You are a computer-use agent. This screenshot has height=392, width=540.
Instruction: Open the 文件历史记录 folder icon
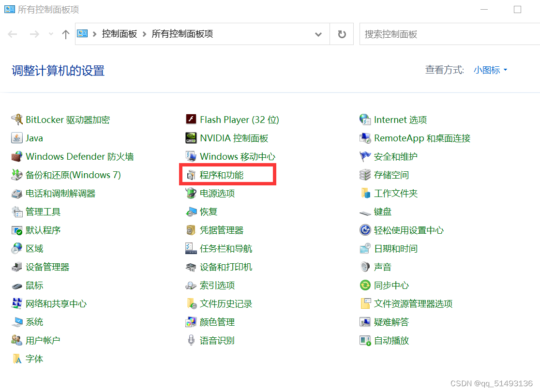[191, 303]
